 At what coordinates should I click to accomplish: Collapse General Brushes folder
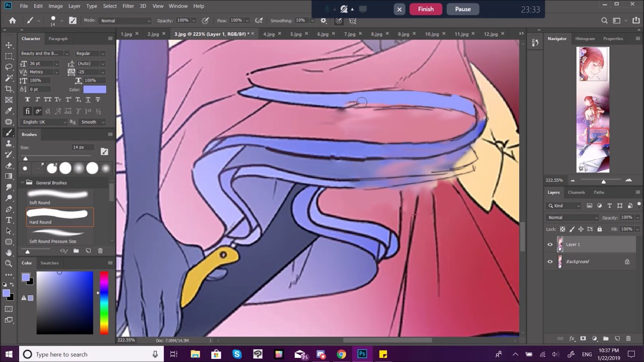coord(23,183)
